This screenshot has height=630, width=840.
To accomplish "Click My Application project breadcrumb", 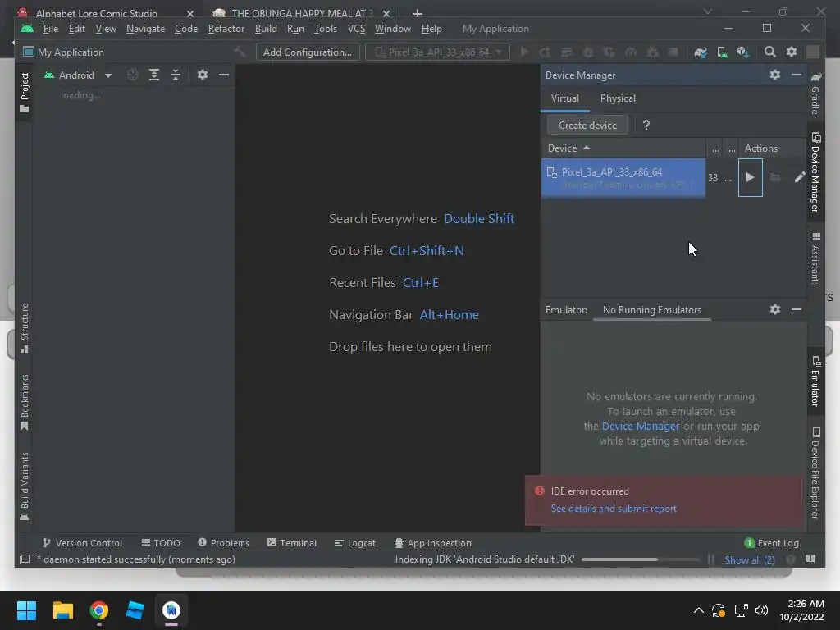I will [x=63, y=52].
